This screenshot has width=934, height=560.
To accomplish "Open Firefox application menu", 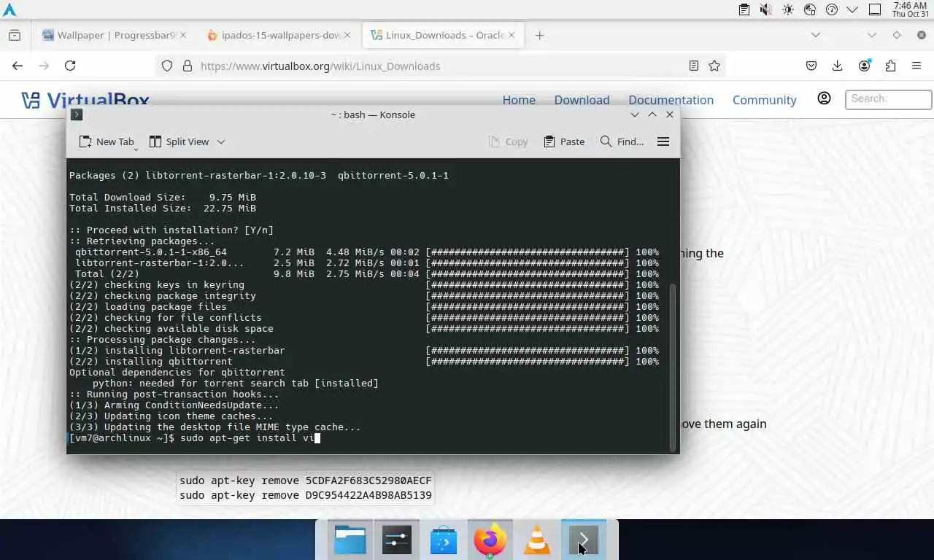I will 916,66.
